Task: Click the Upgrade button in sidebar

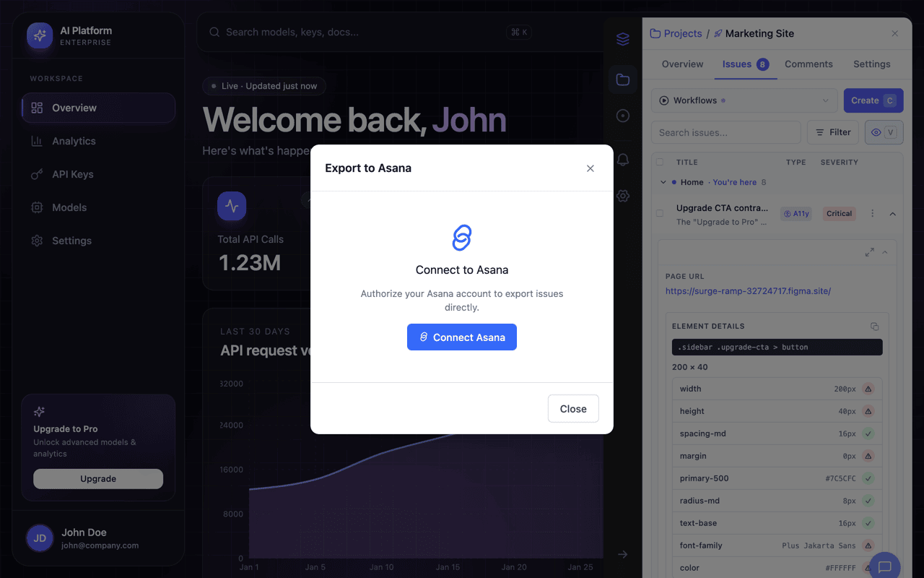Action: (98, 479)
